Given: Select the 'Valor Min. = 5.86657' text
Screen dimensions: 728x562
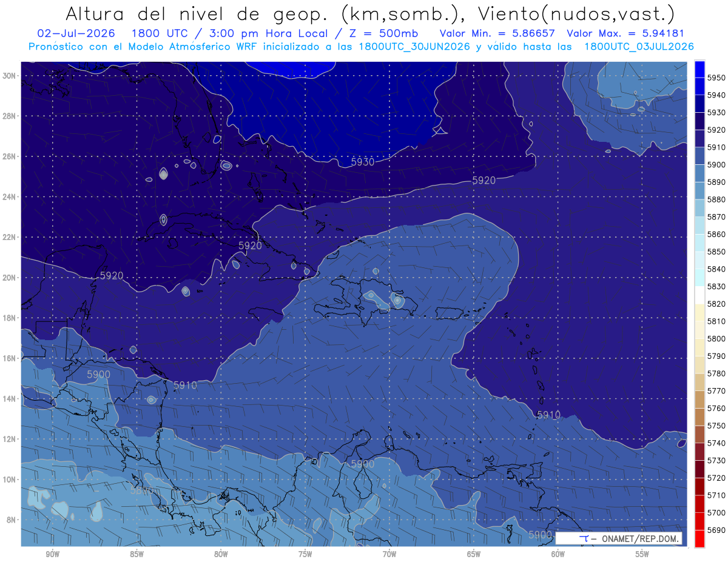Looking at the screenshot, I should coord(498,33).
